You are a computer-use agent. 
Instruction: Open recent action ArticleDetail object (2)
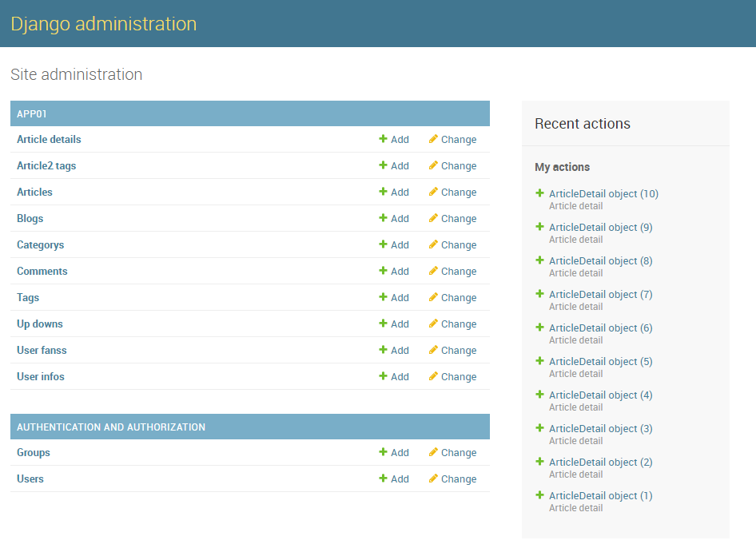(601, 463)
